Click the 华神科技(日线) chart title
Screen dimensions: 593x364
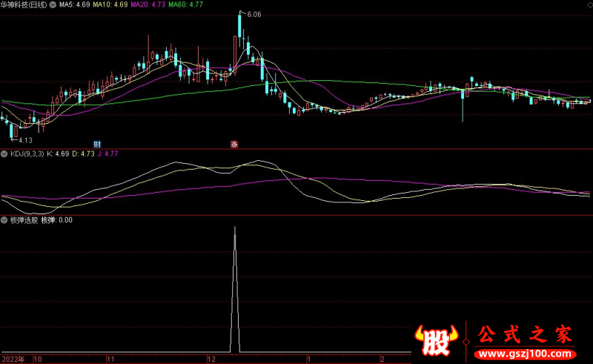point(24,4)
